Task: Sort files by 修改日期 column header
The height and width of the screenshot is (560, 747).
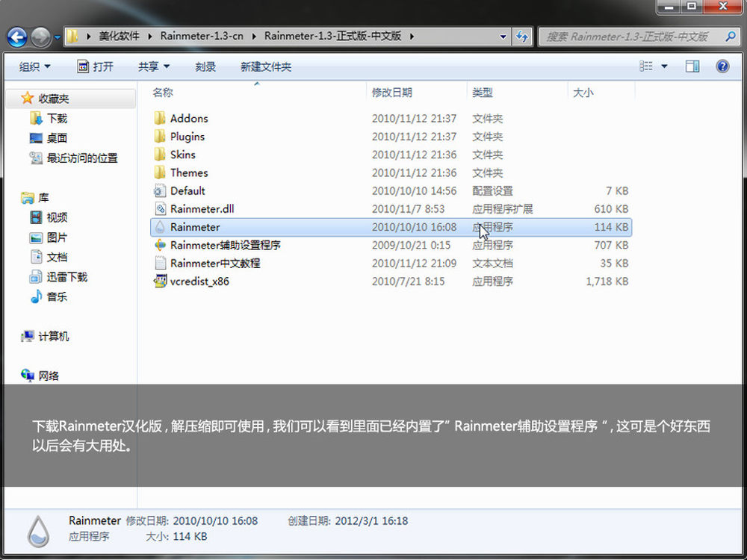Action: pos(392,93)
